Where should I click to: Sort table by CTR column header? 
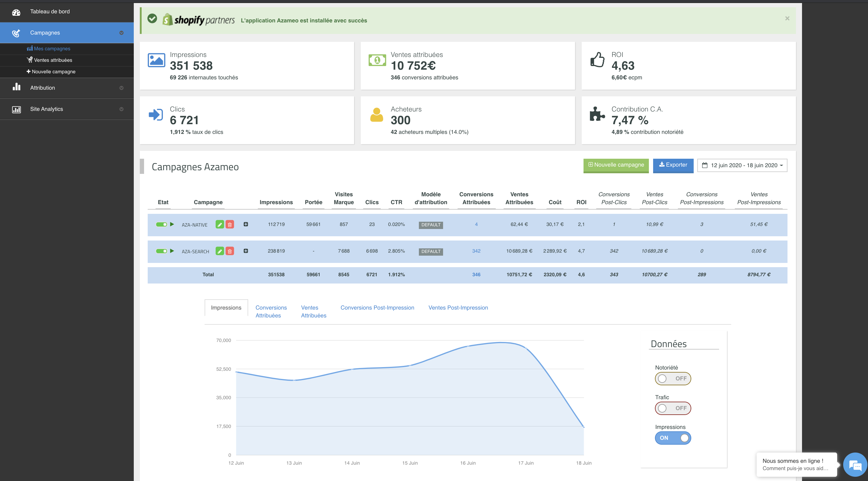click(x=396, y=202)
